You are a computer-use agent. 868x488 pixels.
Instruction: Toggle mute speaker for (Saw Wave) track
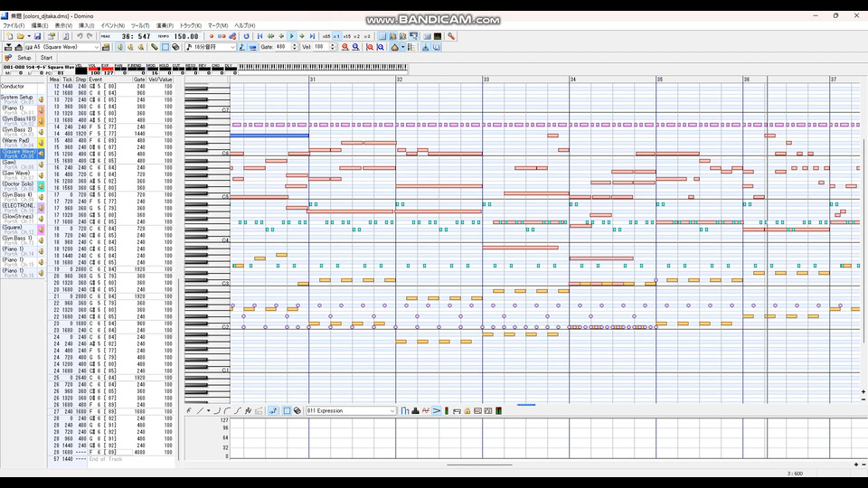41,175
